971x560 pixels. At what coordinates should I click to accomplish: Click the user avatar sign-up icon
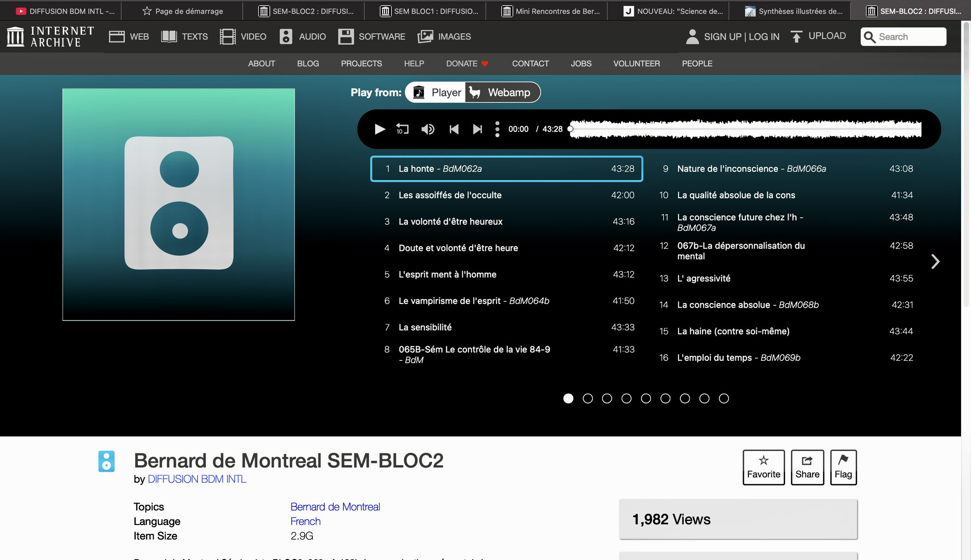click(692, 37)
